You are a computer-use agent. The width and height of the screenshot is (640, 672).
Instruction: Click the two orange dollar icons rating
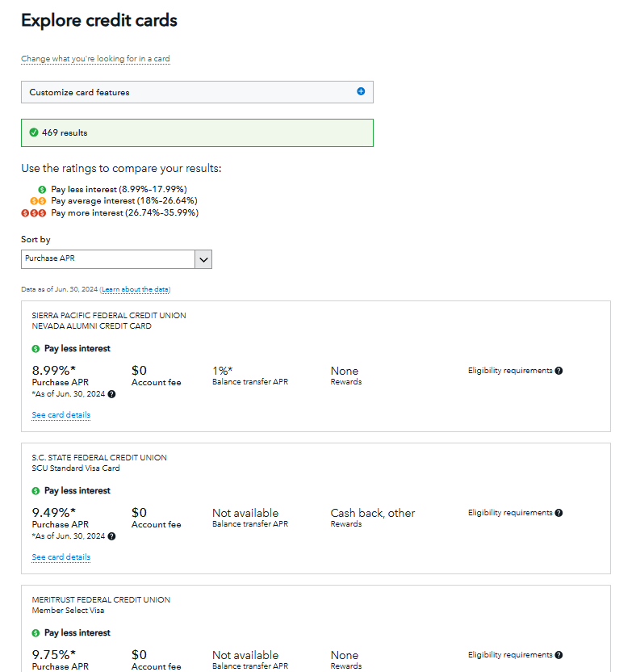pyautogui.click(x=39, y=201)
